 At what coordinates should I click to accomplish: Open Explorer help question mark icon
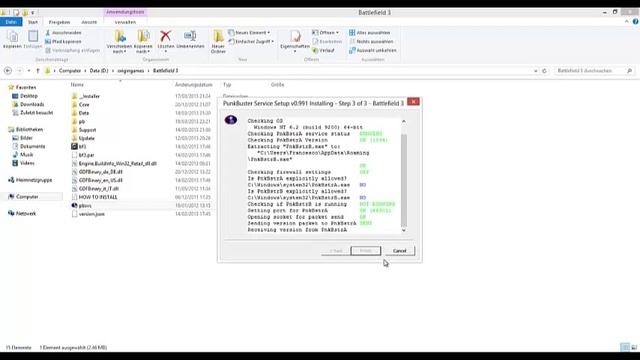click(636, 22)
